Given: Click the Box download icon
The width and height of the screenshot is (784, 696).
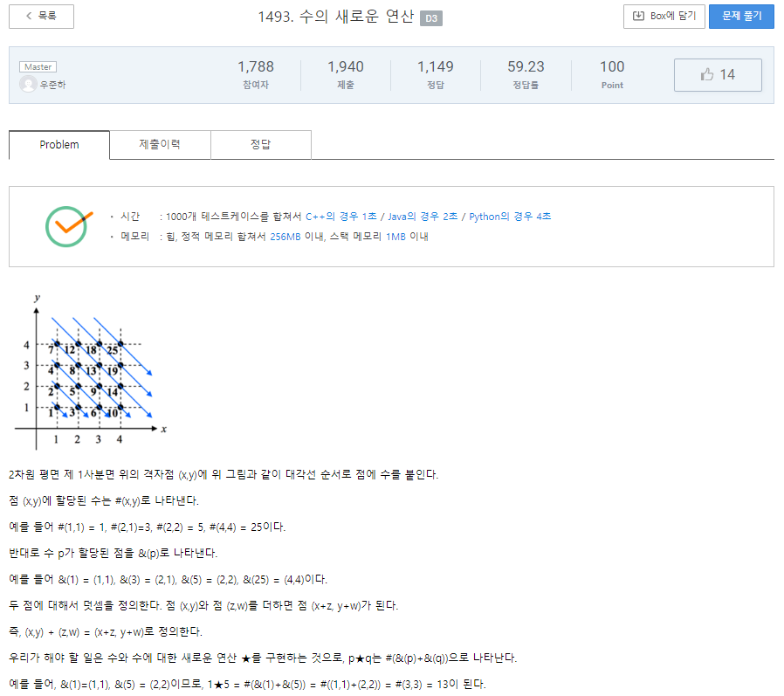Looking at the screenshot, I should pyautogui.click(x=638, y=16).
